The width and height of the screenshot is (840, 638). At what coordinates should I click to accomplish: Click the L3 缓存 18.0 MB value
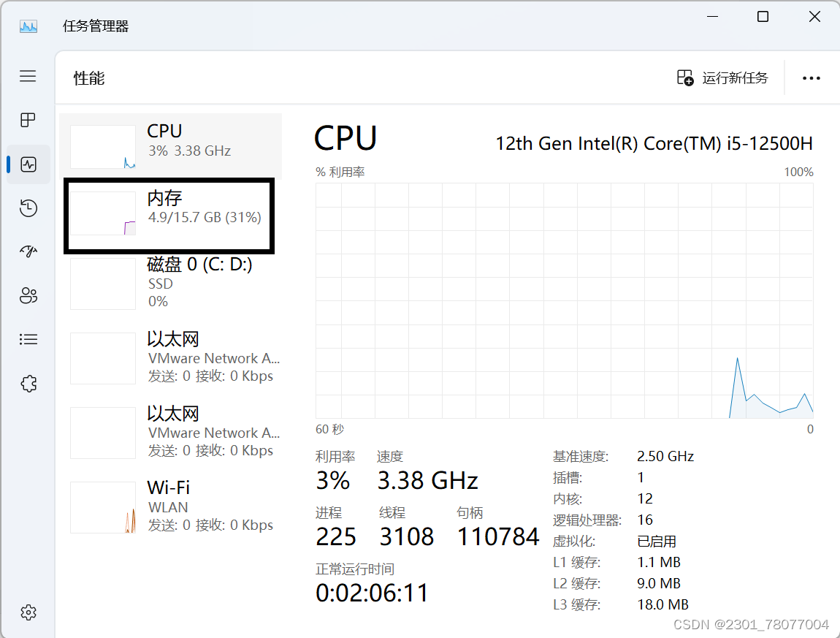tap(663, 605)
